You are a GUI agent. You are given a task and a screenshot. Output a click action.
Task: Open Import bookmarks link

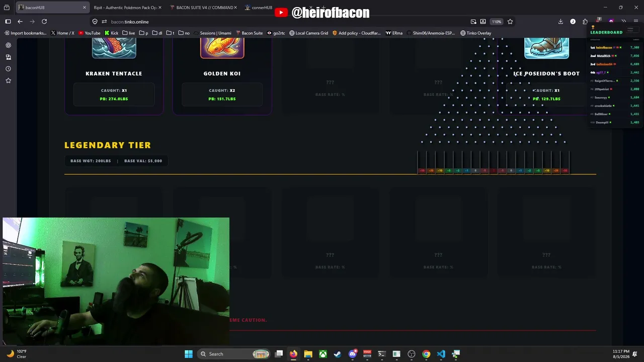(x=25, y=33)
